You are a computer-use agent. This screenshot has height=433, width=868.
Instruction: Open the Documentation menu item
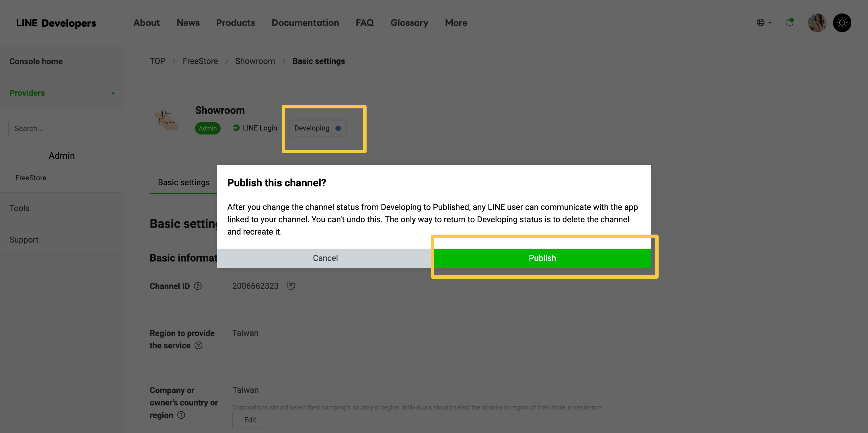coord(305,23)
